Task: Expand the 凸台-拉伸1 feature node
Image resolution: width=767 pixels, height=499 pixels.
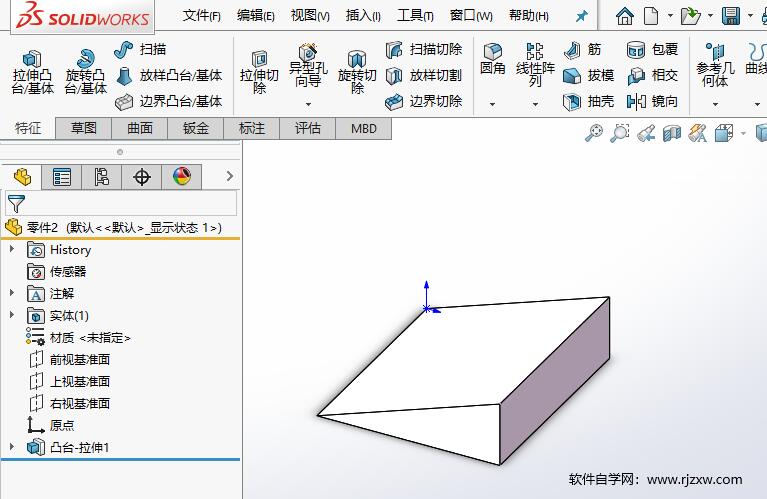Action: coord(12,446)
